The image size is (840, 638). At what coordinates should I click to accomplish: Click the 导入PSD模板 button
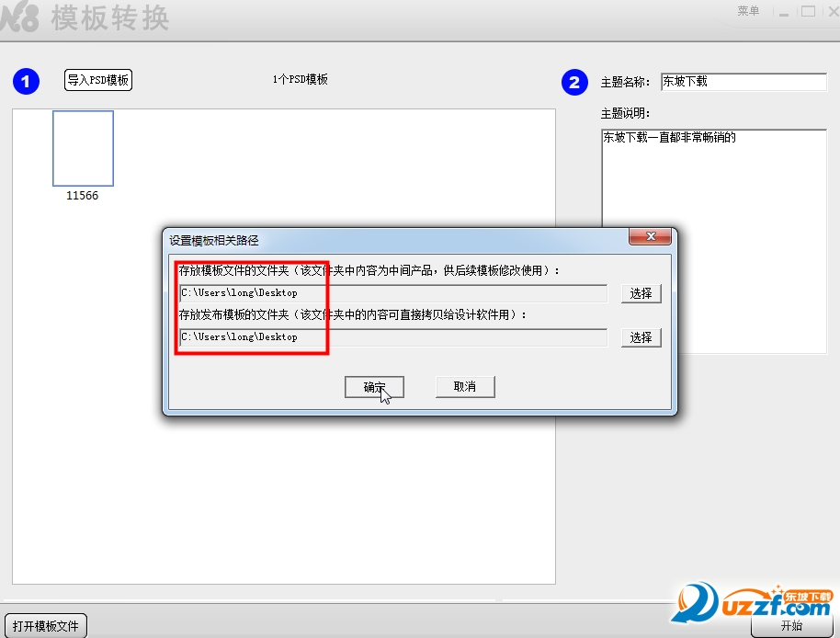click(98, 80)
